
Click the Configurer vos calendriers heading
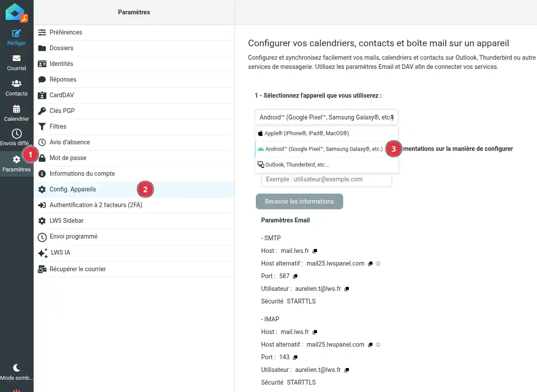coord(379,43)
